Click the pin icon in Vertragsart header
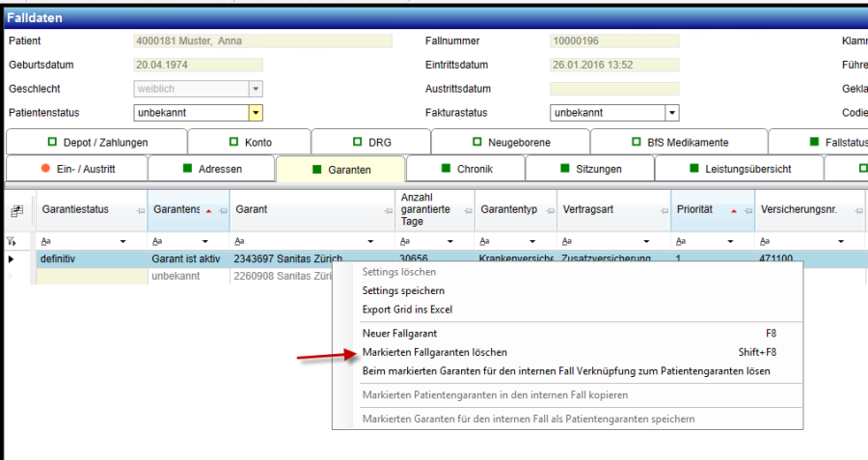868x460 pixels. (665, 211)
